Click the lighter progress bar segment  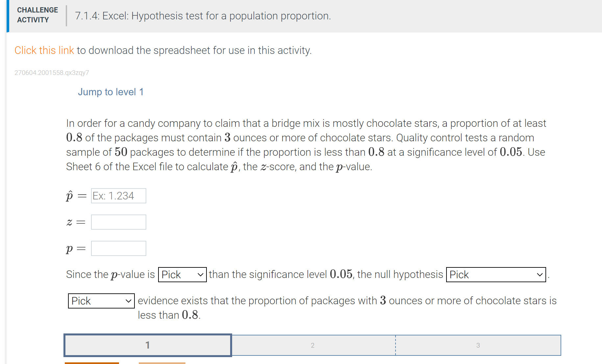pos(162,363)
